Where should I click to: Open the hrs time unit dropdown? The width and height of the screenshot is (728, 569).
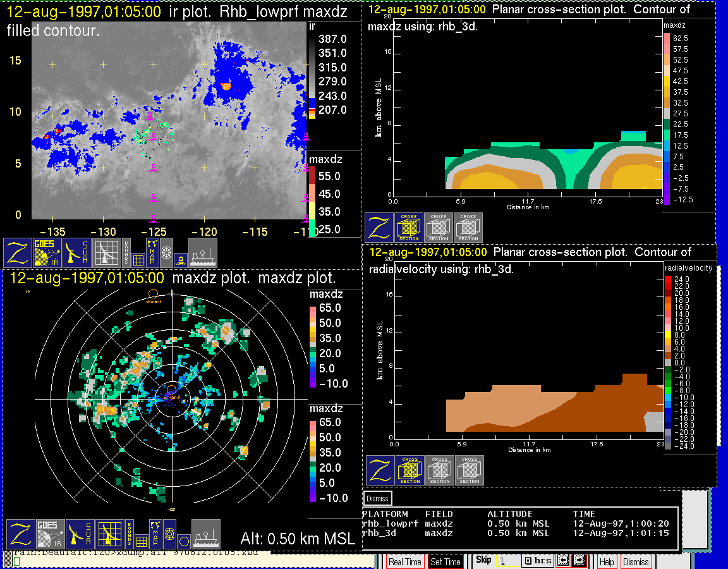(x=537, y=561)
